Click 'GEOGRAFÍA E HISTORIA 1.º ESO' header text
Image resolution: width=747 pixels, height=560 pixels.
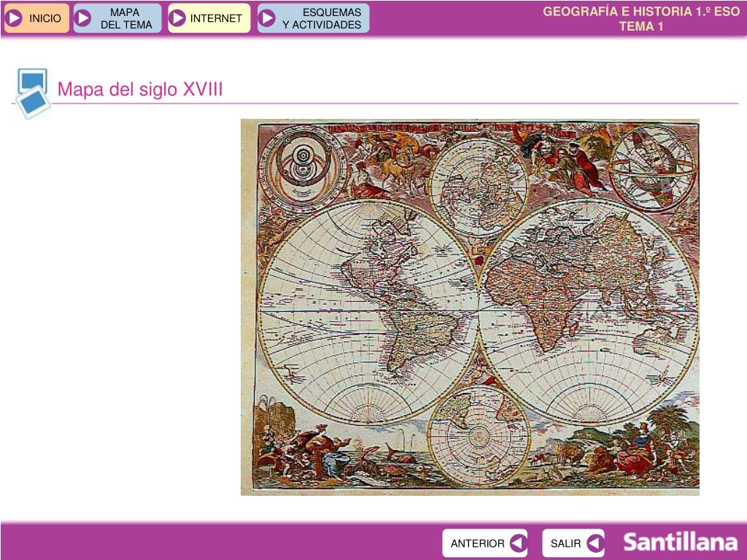(x=641, y=12)
